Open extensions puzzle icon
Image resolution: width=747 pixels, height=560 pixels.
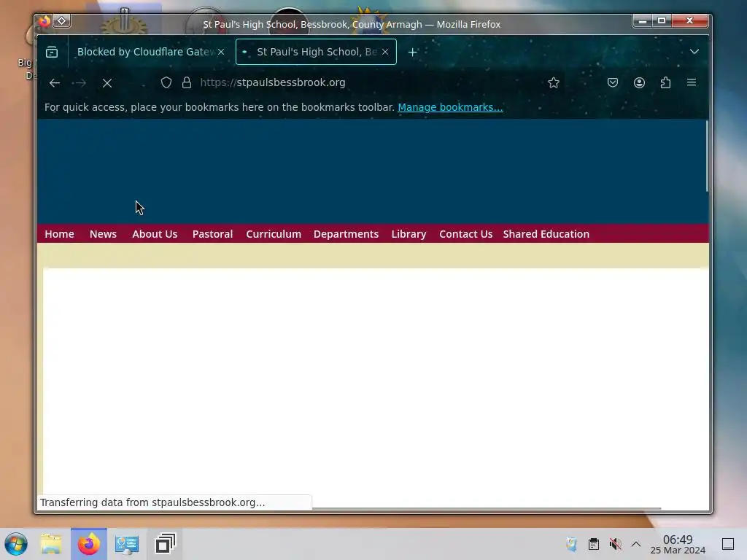[665, 83]
